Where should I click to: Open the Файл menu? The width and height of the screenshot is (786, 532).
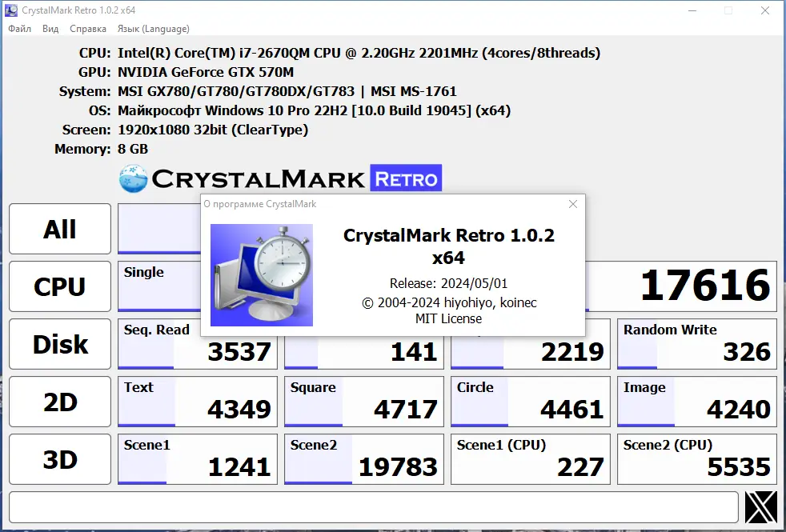[x=19, y=29]
